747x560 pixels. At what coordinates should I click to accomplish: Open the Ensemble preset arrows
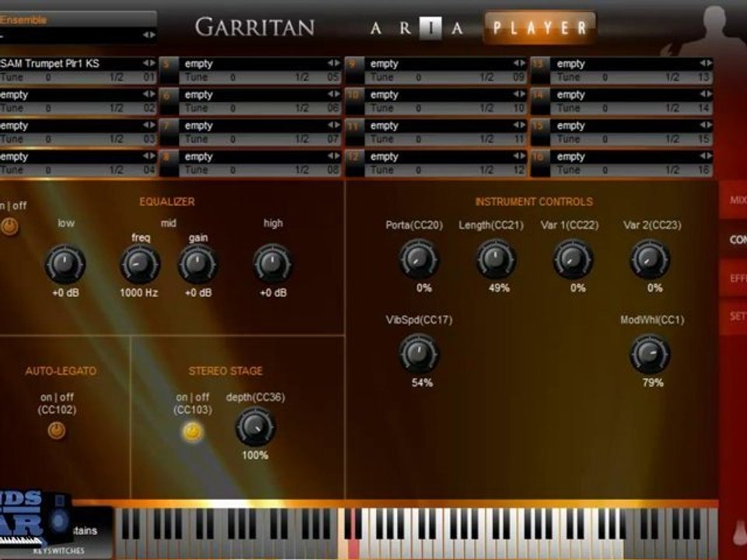click(x=149, y=35)
